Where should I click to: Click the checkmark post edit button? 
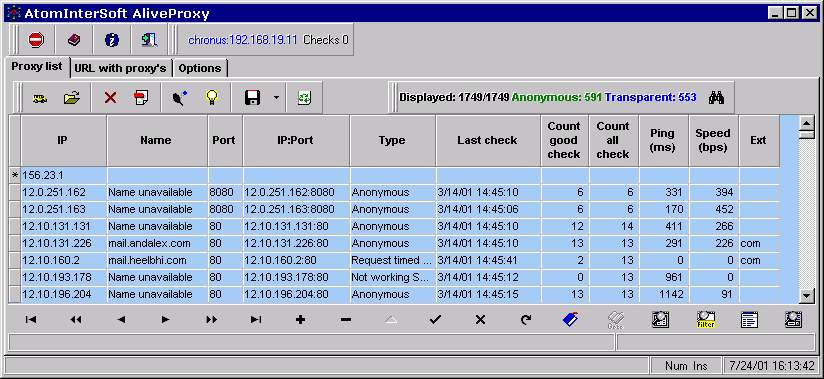(435, 320)
